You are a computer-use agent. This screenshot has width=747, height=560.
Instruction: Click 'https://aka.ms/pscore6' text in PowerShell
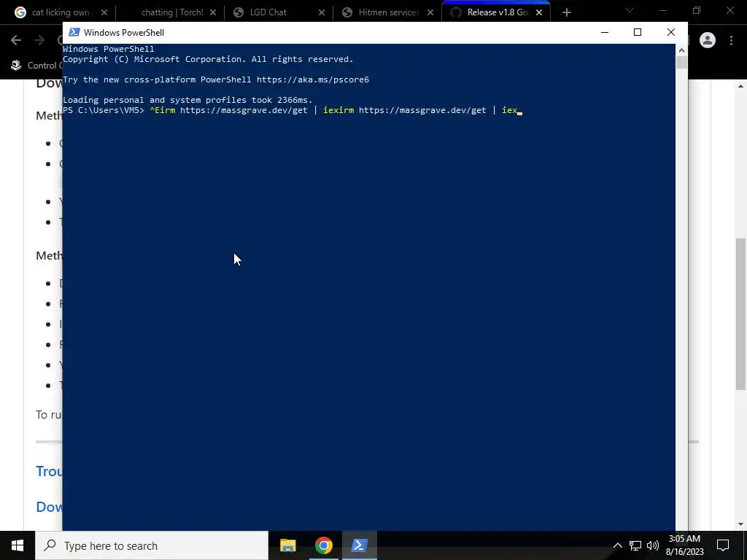[312, 79]
